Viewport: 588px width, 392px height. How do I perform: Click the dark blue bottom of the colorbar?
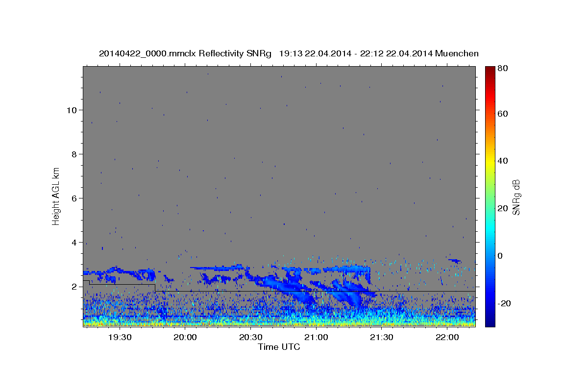coord(490,322)
